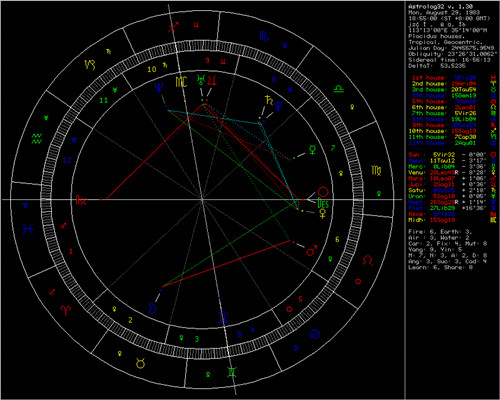Click the Sun glyph near the Descendant
This screenshot has width=500, height=400.
(x=323, y=192)
